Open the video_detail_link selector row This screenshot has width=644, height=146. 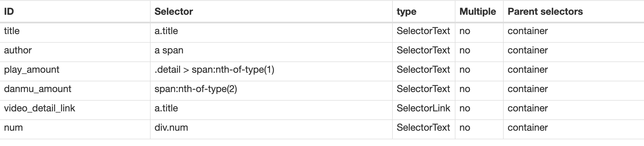[39, 108]
